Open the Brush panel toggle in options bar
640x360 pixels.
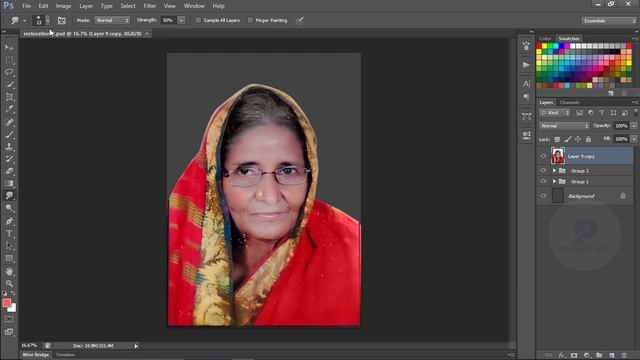point(62,20)
